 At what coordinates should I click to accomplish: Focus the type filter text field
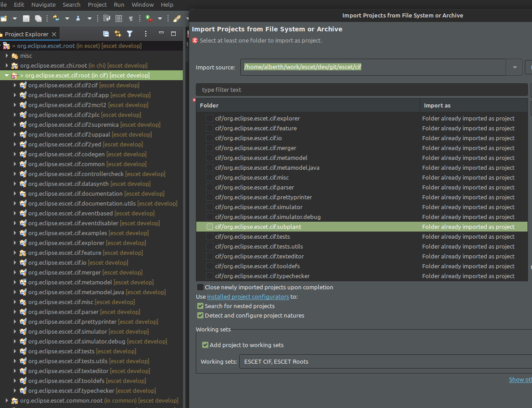pyautogui.click(x=362, y=90)
